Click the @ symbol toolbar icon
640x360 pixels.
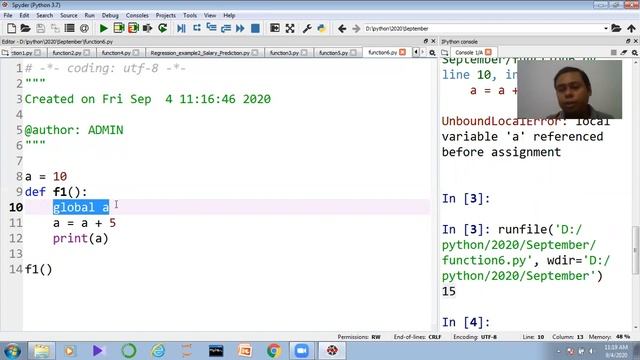(x=84, y=28)
